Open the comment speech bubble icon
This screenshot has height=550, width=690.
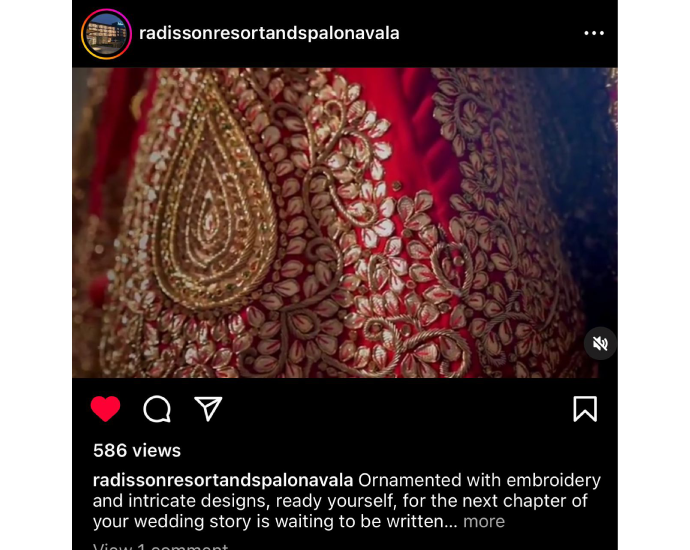[x=157, y=409]
